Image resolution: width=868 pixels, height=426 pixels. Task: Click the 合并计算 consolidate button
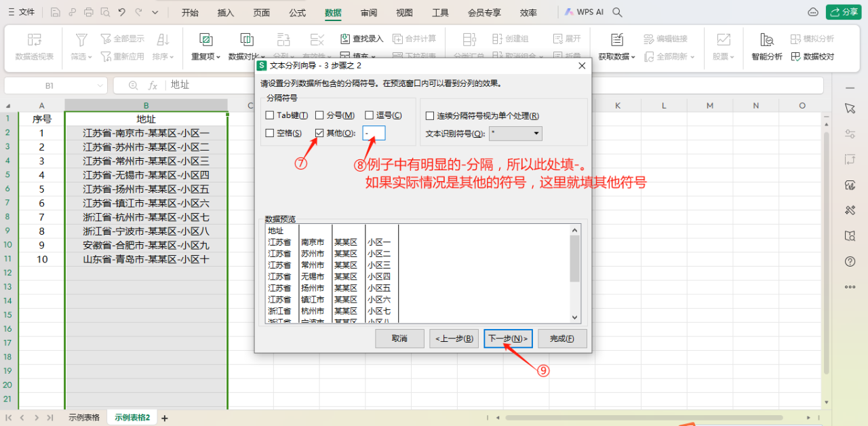[x=414, y=39]
